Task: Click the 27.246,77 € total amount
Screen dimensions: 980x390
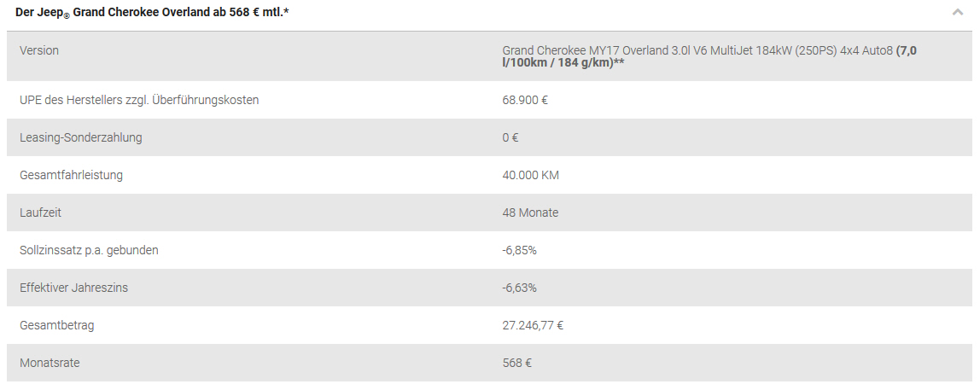Action: click(x=534, y=325)
